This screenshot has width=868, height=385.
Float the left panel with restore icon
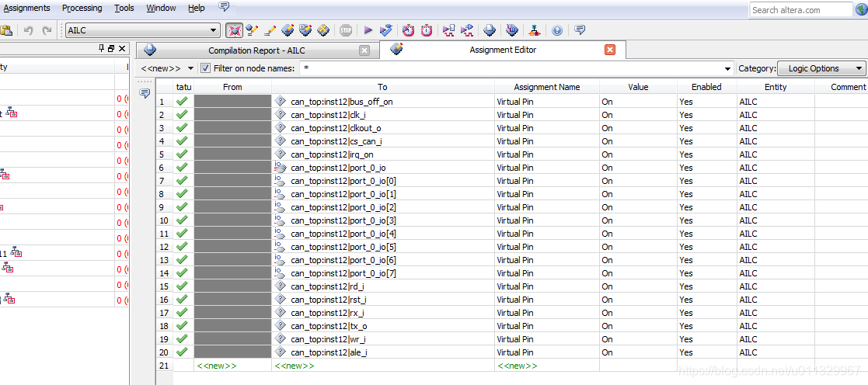point(111,49)
